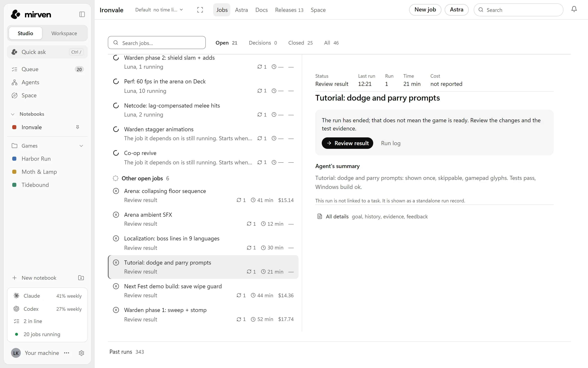This screenshot has width=588, height=368.
Task: Click the Astra button at top right
Action: pos(457,10)
